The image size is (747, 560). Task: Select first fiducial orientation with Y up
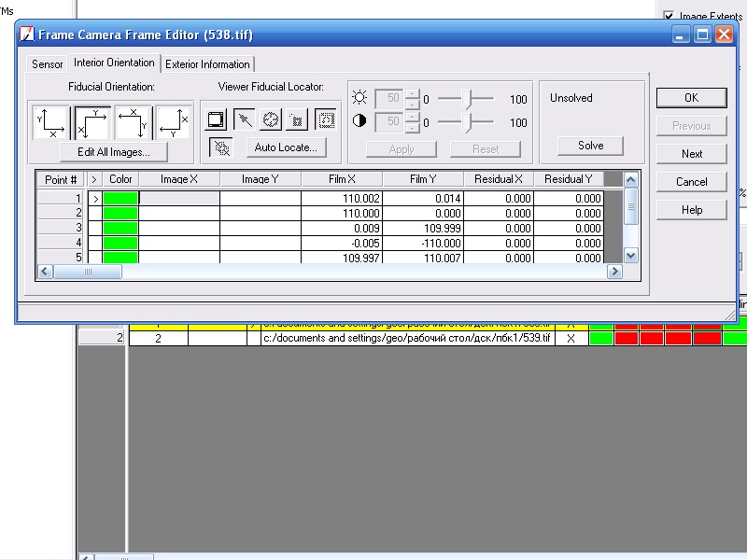click(51, 121)
